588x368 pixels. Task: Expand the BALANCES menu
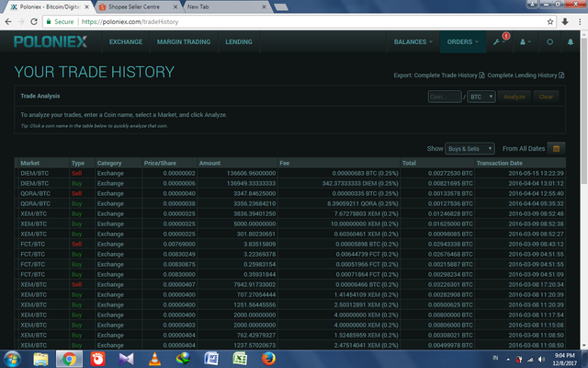pos(413,41)
